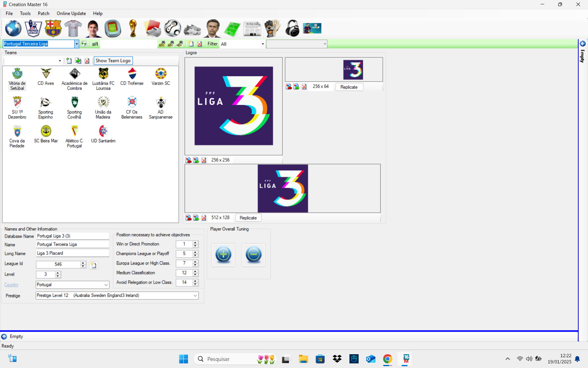Delete the 256 x 64 logo

click(304, 87)
